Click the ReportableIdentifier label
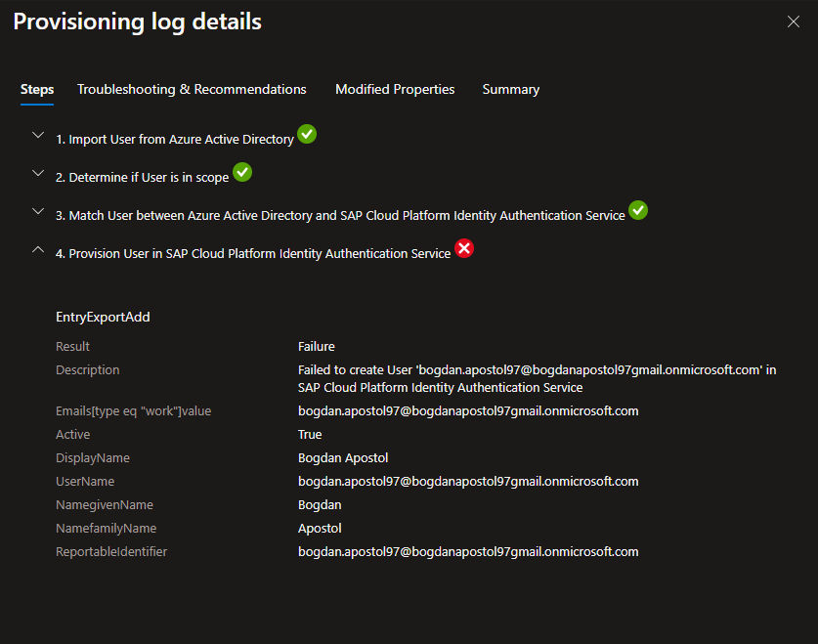818x644 pixels. [111, 552]
